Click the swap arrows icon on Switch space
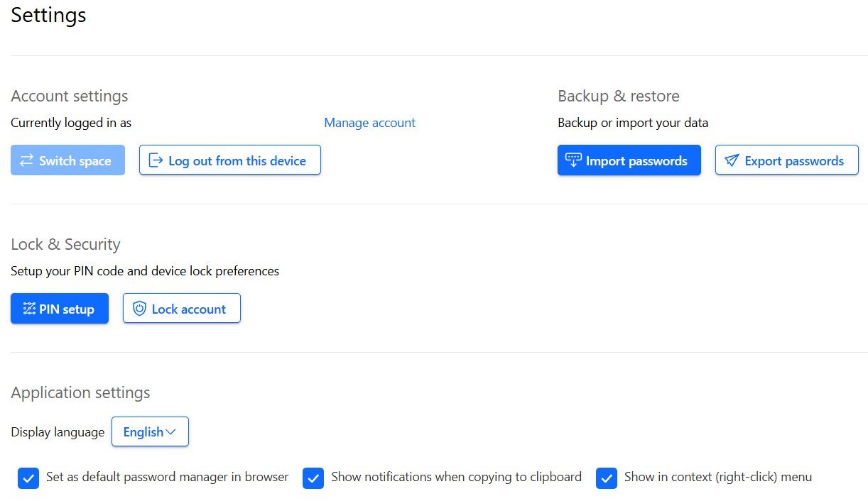The image size is (868, 501). pyautogui.click(x=27, y=160)
